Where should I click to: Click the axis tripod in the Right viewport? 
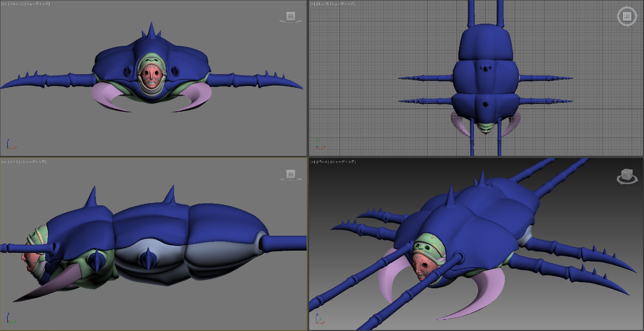[10, 318]
